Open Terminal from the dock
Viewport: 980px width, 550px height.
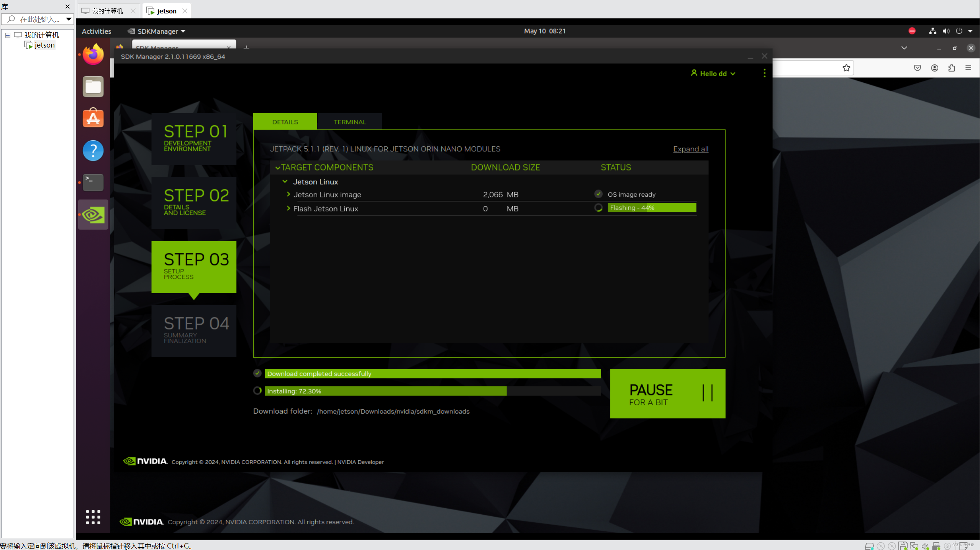[93, 182]
